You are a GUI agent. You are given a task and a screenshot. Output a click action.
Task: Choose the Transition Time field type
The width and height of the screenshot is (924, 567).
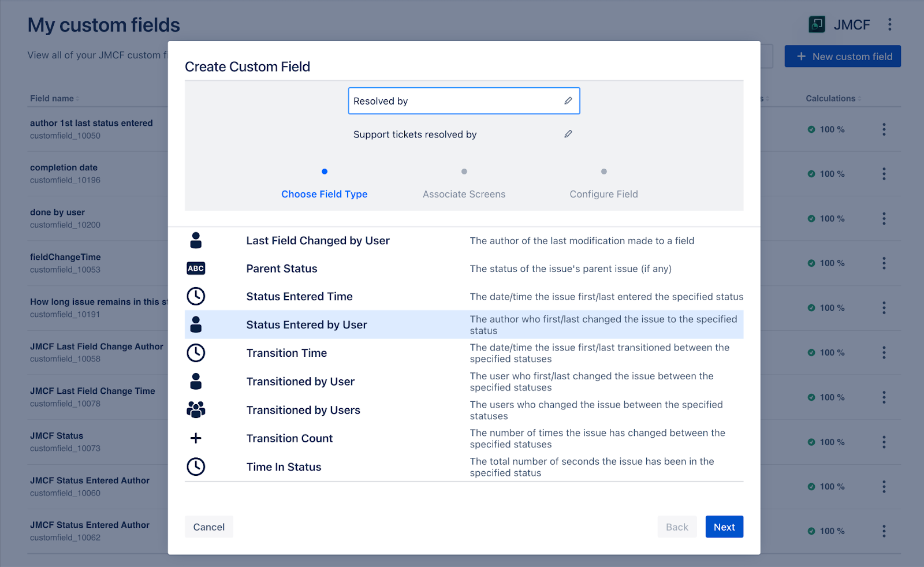464,353
